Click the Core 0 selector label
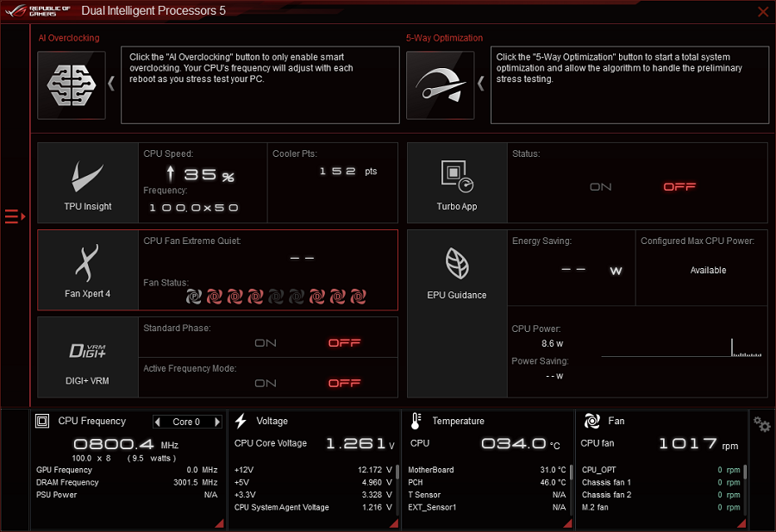The height and width of the screenshot is (532, 776). click(186, 422)
